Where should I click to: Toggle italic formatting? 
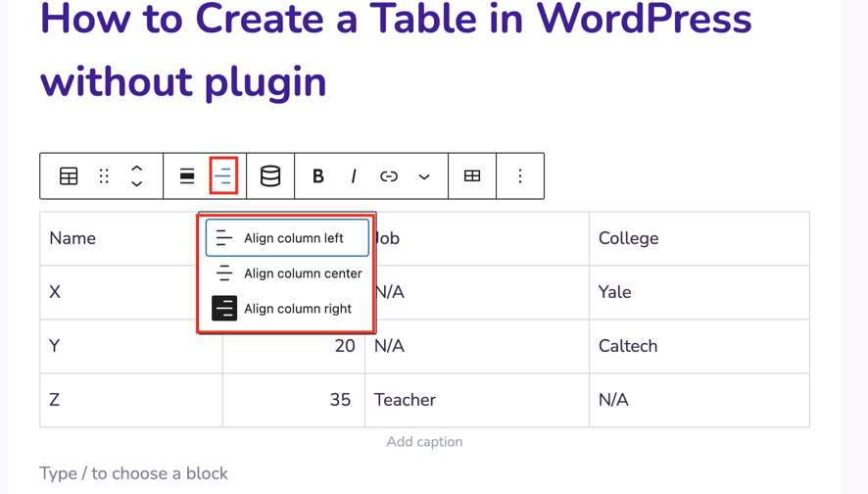click(x=354, y=176)
